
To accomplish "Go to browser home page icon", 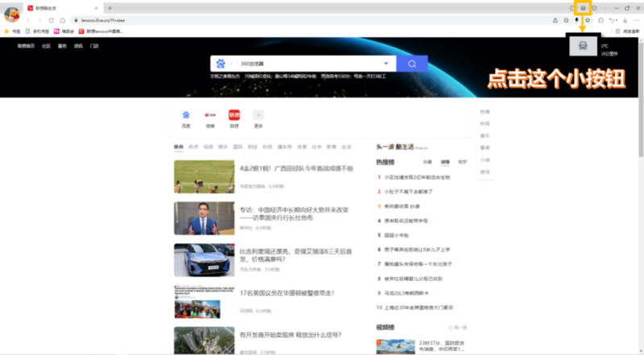I will tap(63, 19).
